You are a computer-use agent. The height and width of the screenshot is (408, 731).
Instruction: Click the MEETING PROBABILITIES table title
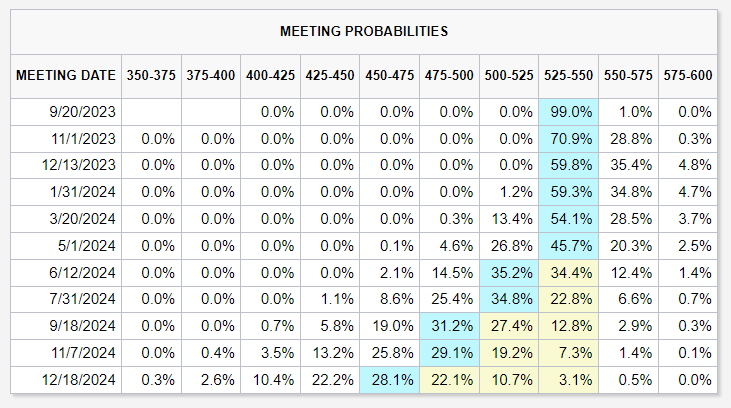point(366,31)
